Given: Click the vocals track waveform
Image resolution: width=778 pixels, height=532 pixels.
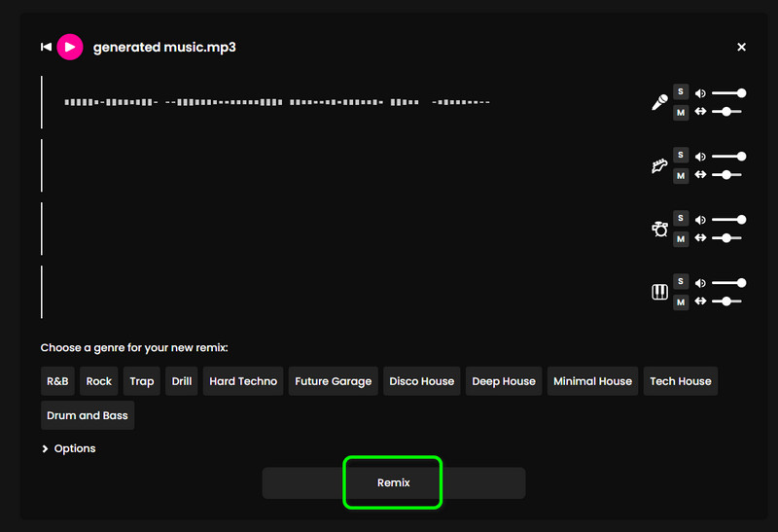Looking at the screenshot, I should [x=277, y=102].
